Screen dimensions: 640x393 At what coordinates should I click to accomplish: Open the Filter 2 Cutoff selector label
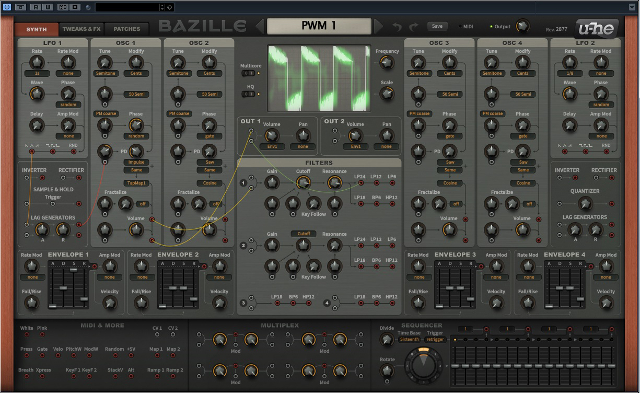click(303, 233)
